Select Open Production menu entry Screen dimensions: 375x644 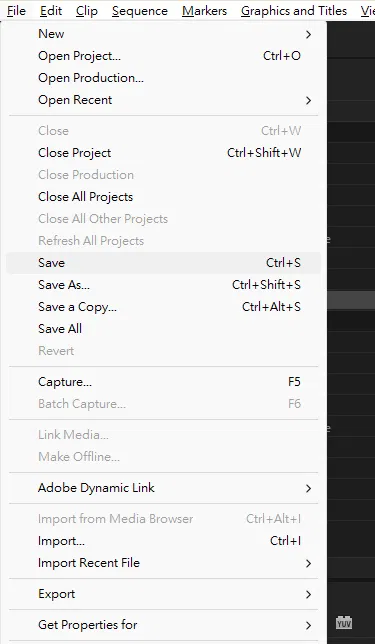163,78
